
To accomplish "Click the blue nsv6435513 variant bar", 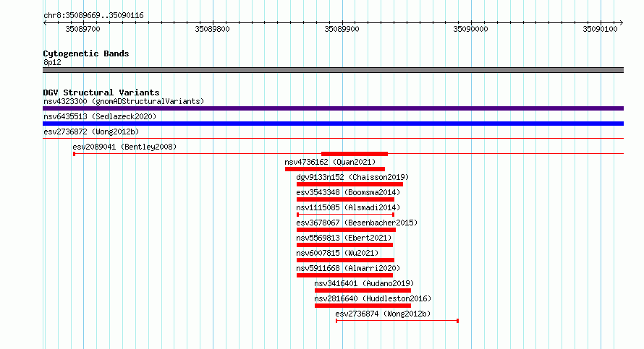I will point(333,124).
